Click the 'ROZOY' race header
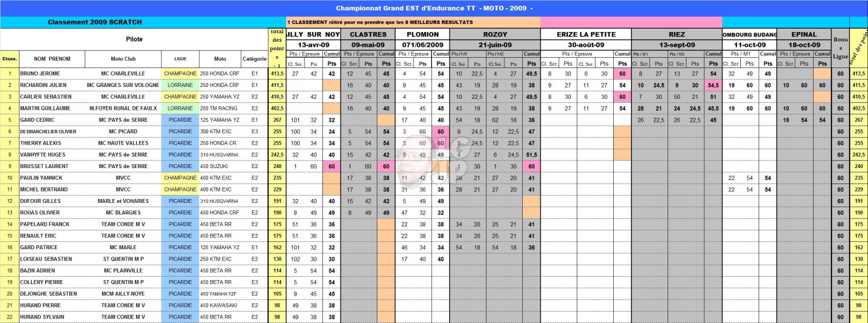 495,34
